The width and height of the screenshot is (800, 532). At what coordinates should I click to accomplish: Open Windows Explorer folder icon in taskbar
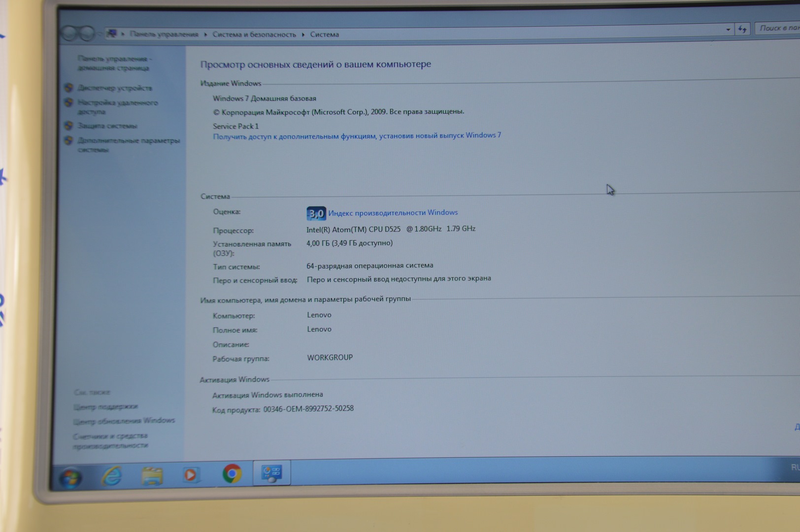pyautogui.click(x=152, y=476)
